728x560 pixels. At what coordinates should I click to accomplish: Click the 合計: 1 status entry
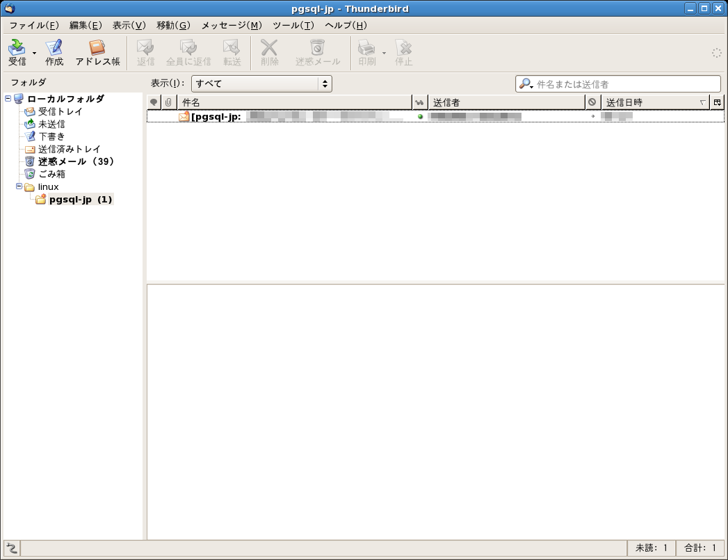[x=700, y=548]
